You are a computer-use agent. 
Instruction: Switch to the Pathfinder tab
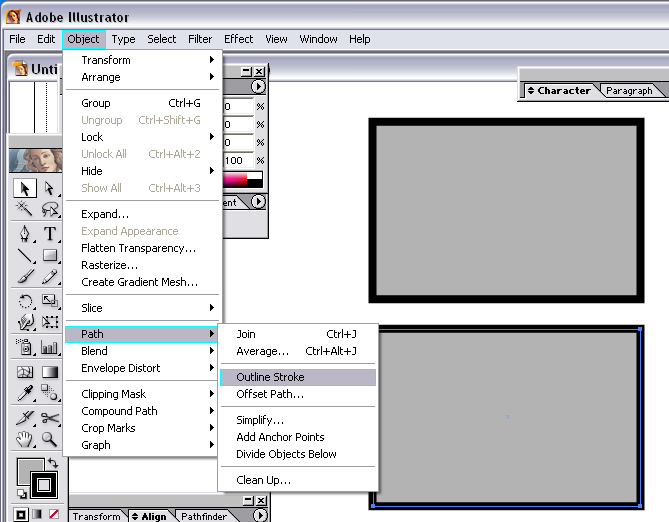coord(204,516)
